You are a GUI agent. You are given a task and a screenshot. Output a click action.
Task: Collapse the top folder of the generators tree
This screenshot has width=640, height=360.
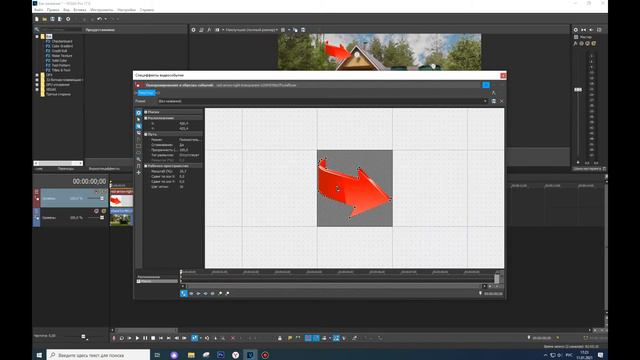coord(37,36)
